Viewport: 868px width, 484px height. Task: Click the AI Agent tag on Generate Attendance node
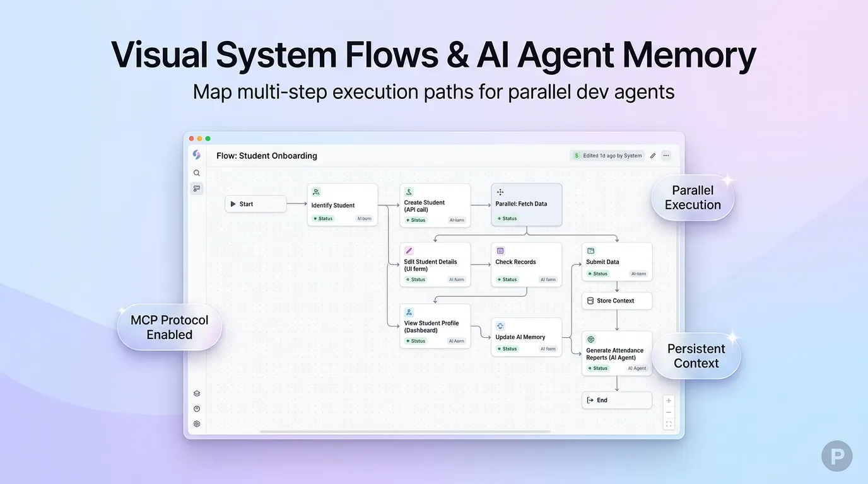637,368
